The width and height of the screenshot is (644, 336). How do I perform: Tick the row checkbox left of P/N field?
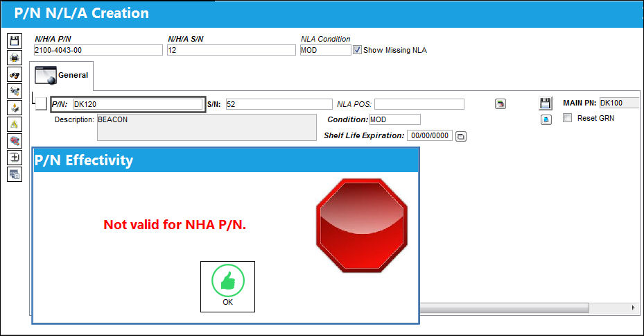[41, 103]
